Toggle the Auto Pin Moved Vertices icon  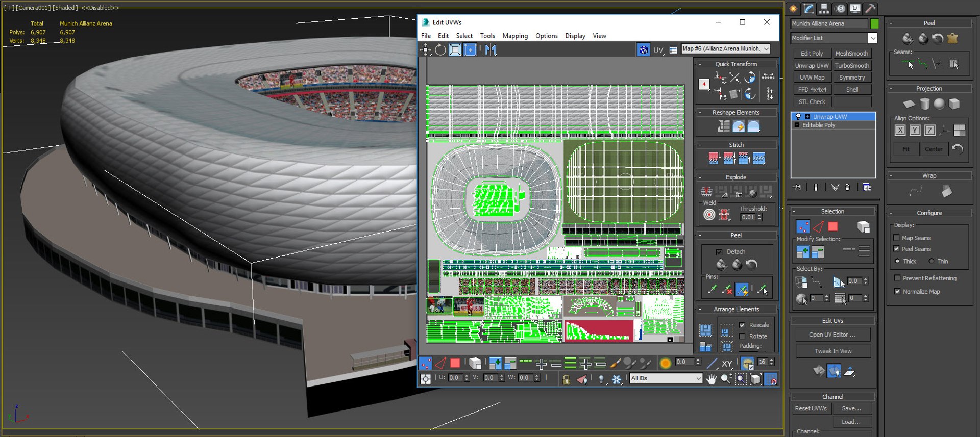[742, 289]
